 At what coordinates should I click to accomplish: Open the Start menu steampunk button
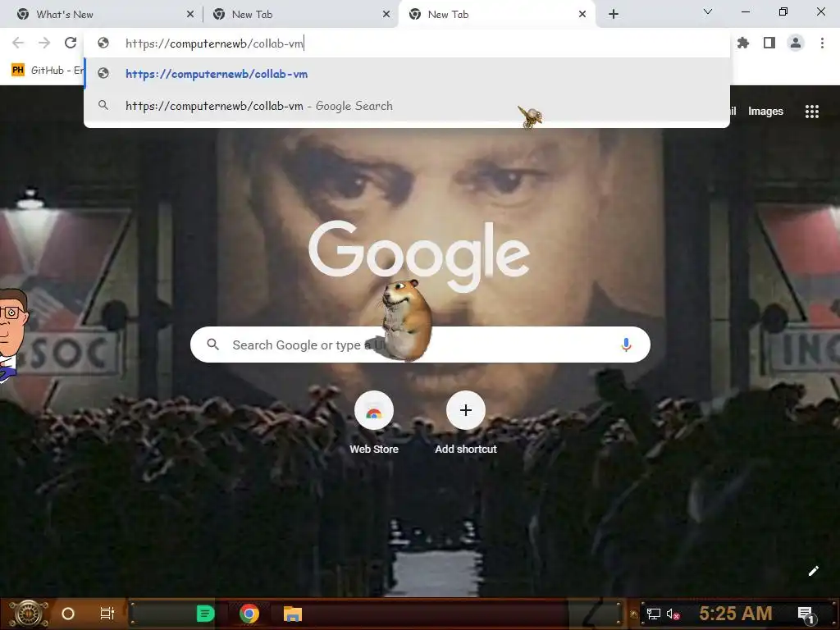tap(29, 614)
